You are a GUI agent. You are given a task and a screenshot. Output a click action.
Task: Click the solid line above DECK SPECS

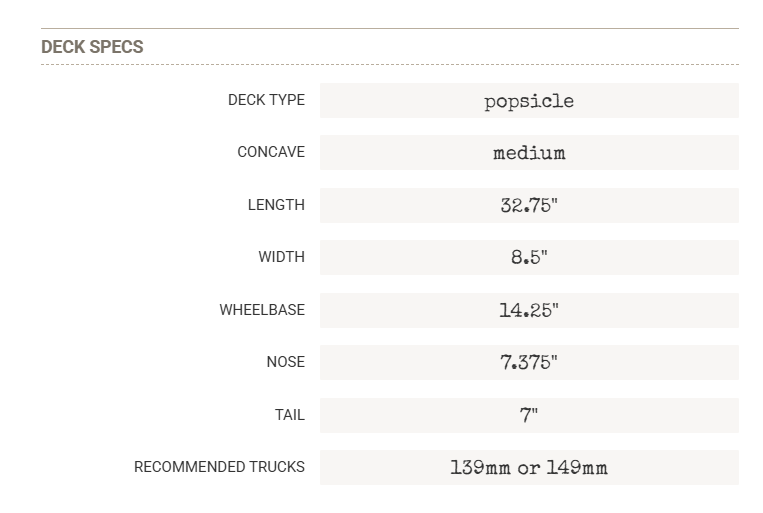pos(390,28)
